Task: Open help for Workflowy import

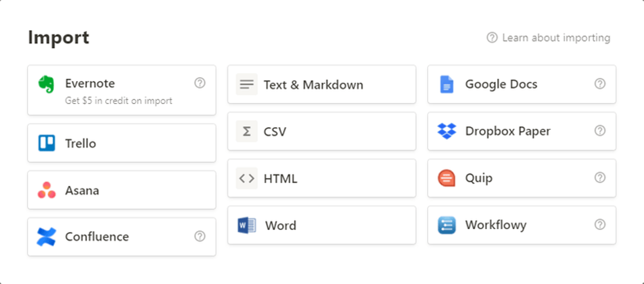Action: pos(600,224)
